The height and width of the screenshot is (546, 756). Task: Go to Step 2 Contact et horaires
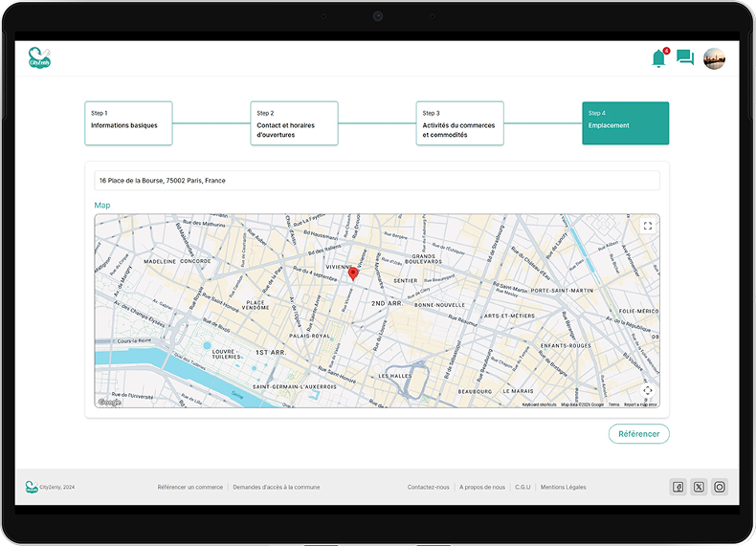(294, 123)
